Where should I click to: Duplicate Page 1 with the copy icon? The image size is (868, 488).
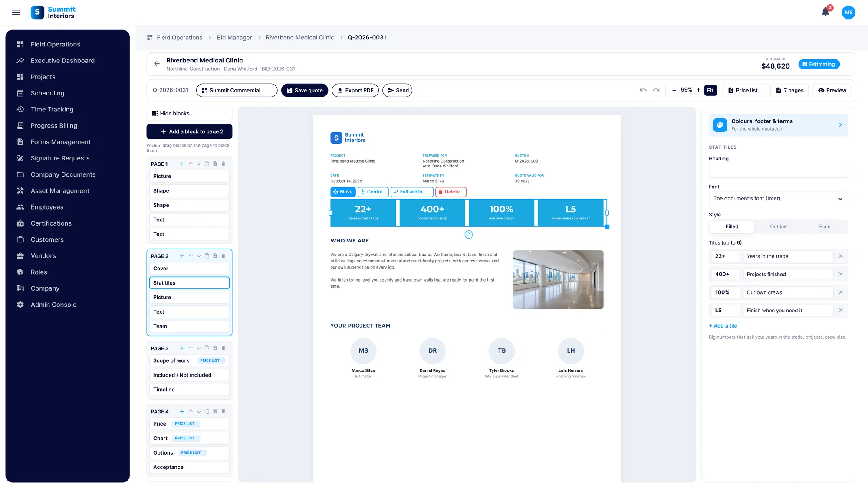(x=207, y=164)
